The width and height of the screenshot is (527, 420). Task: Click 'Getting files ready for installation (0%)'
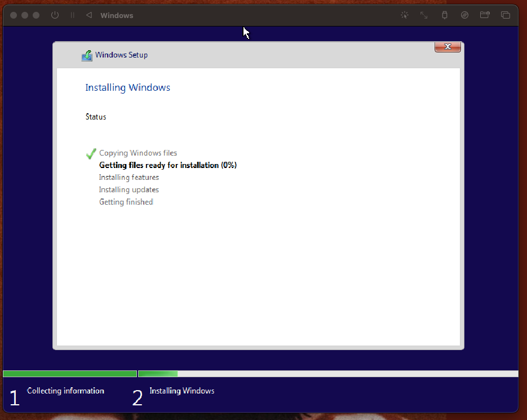point(168,165)
